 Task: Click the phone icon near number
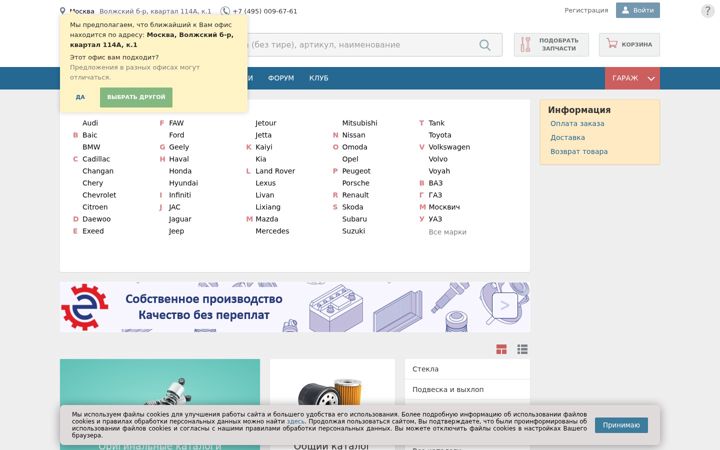pos(225,11)
